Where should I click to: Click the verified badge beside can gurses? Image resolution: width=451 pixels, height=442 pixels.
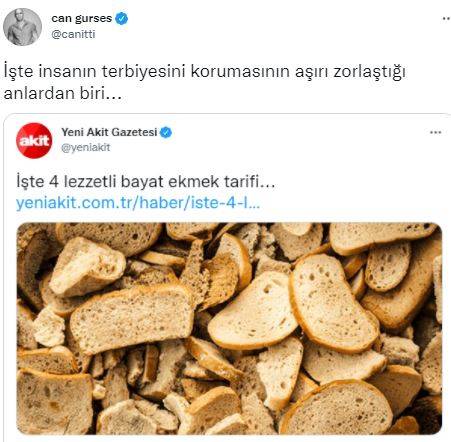(121, 18)
